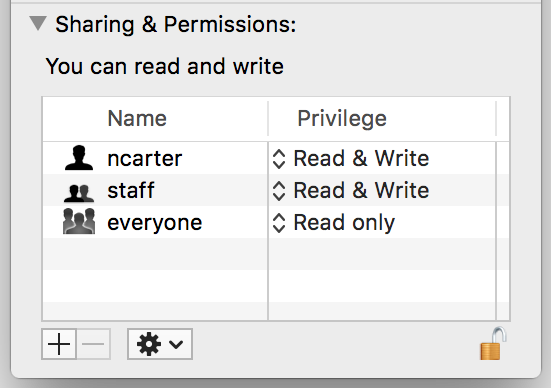Open the gear action menu chevron
Image resolution: width=551 pixels, height=388 pixels.
176,344
